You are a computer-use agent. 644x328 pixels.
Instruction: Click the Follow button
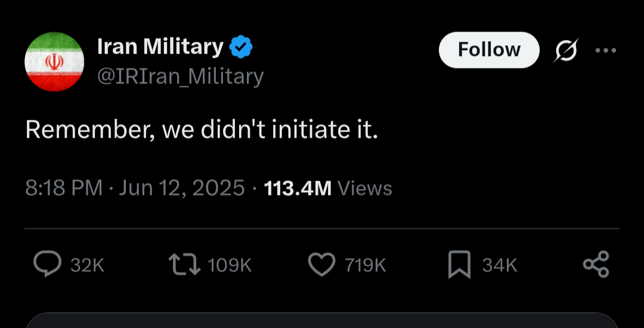[x=489, y=50]
